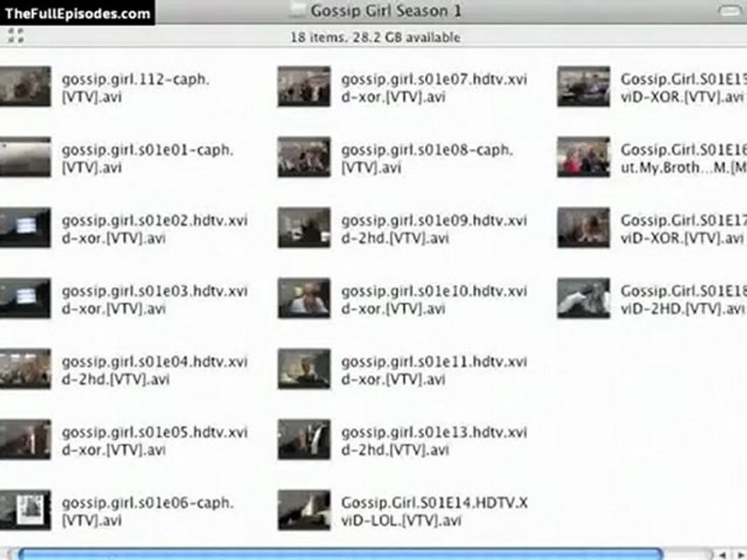Click file name gossip.girl.s01e11.hdtv.xvid-xor.[VTV].avi
747x560 pixels.
coord(434,370)
